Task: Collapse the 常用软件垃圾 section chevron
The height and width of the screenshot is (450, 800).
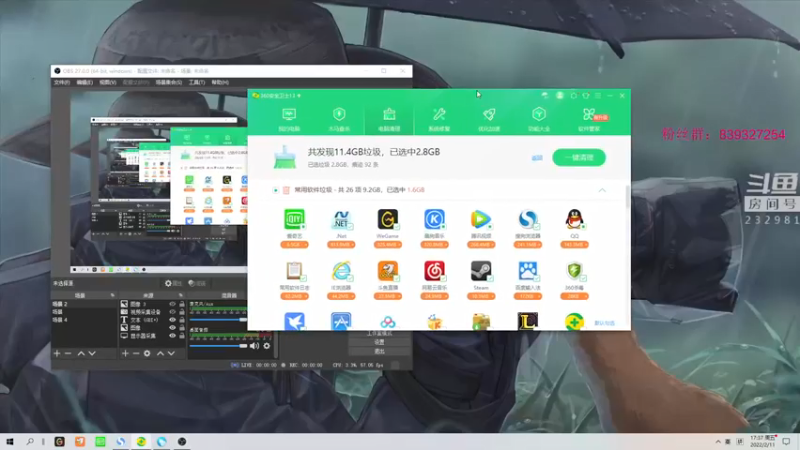Action: click(602, 190)
